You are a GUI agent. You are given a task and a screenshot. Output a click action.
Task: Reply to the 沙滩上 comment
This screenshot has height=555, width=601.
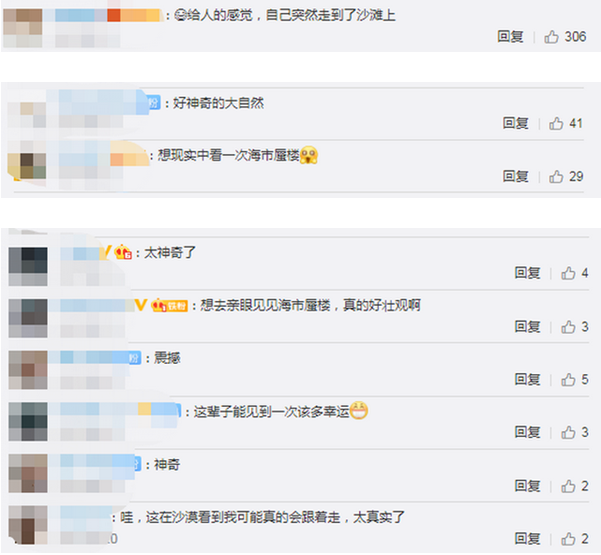coord(510,37)
